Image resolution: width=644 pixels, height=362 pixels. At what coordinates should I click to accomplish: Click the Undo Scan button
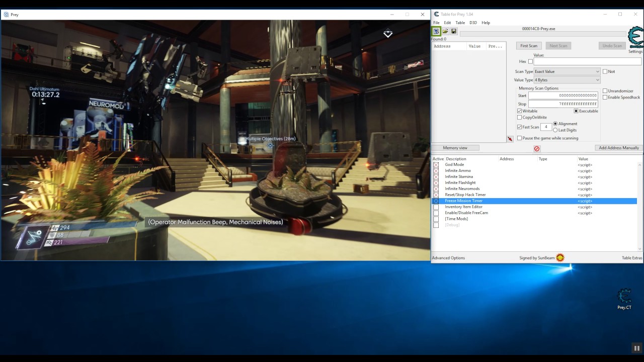(x=612, y=46)
